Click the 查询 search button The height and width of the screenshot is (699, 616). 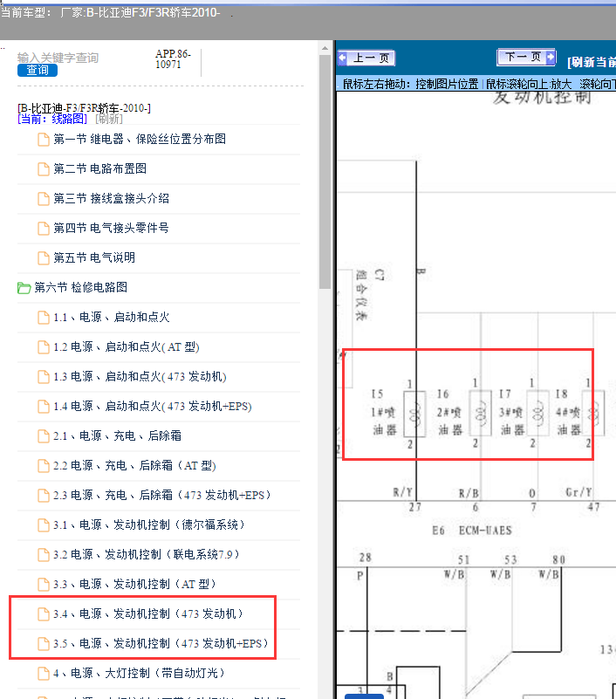[x=38, y=70]
